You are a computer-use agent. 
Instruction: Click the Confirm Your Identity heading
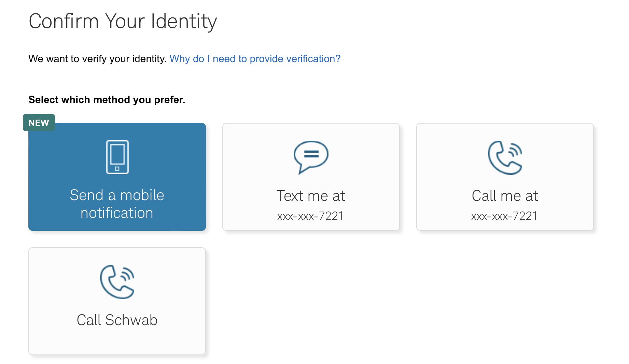pos(123,21)
